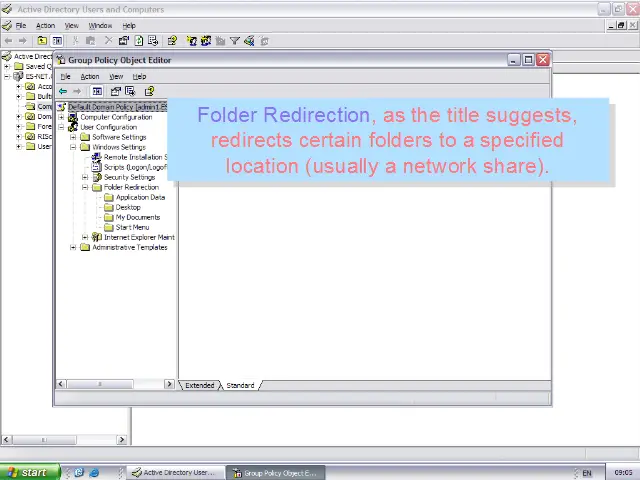Click the Windows Start button
The height and width of the screenshot is (480, 640).
[x=30, y=472]
